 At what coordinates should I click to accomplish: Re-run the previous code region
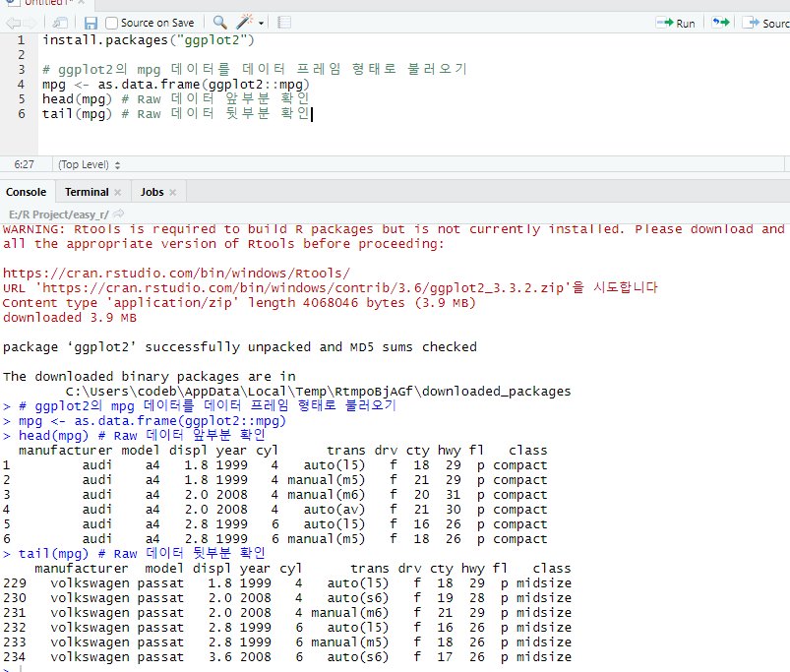720,23
